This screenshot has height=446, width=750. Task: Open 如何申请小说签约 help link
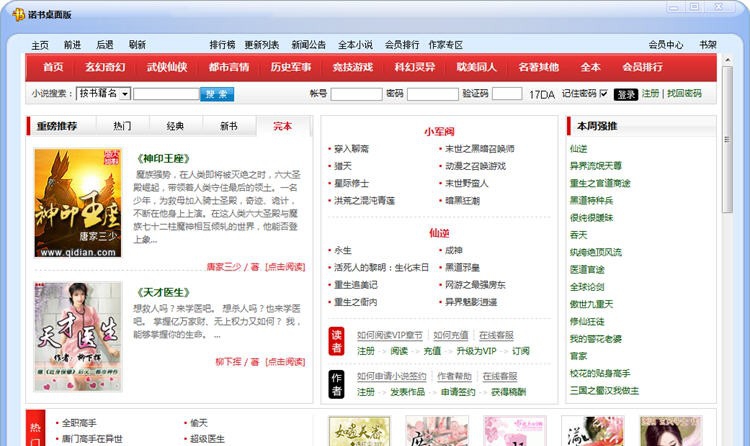click(391, 376)
